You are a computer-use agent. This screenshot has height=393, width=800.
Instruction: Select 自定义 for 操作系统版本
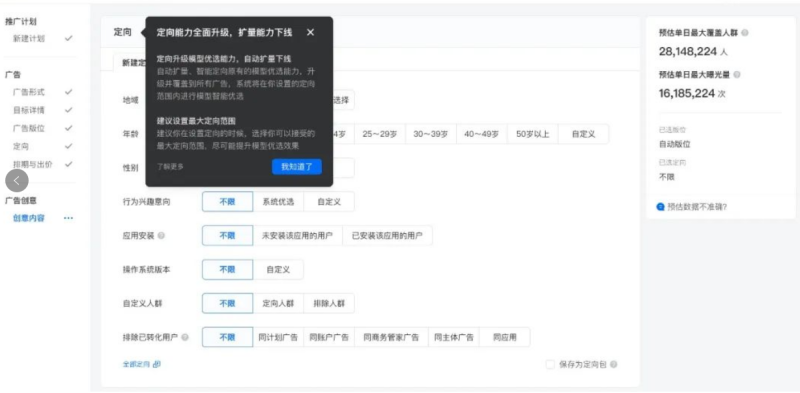[x=278, y=269]
